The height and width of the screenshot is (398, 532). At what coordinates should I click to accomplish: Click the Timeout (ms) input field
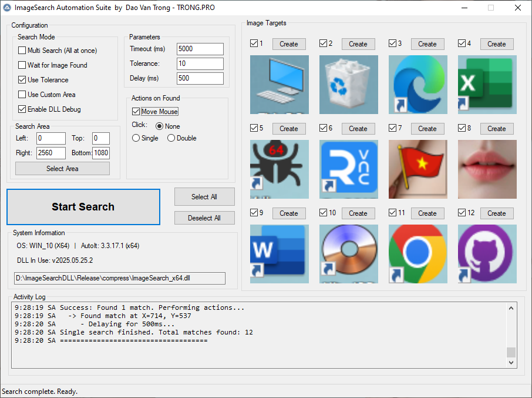tap(200, 49)
